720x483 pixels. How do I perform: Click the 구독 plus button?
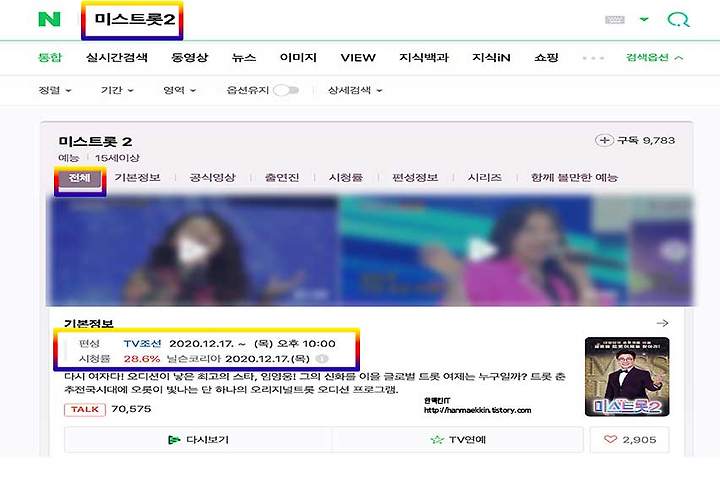(x=604, y=140)
